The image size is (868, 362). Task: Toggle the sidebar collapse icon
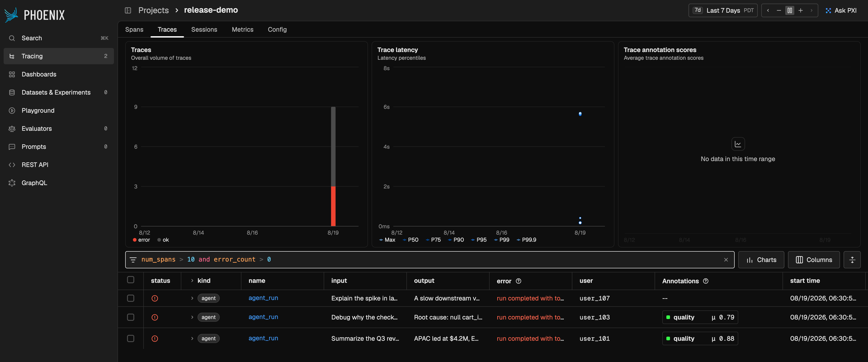point(128,10)
